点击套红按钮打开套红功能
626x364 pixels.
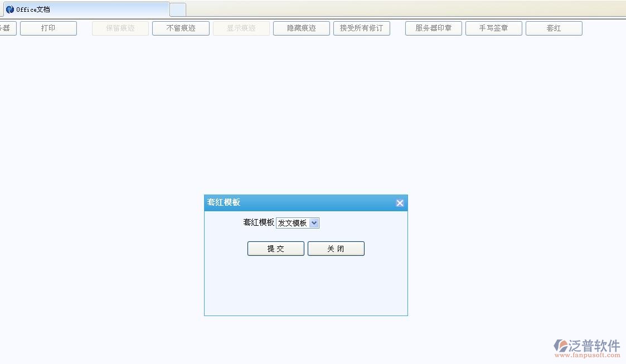click(554, 28)
